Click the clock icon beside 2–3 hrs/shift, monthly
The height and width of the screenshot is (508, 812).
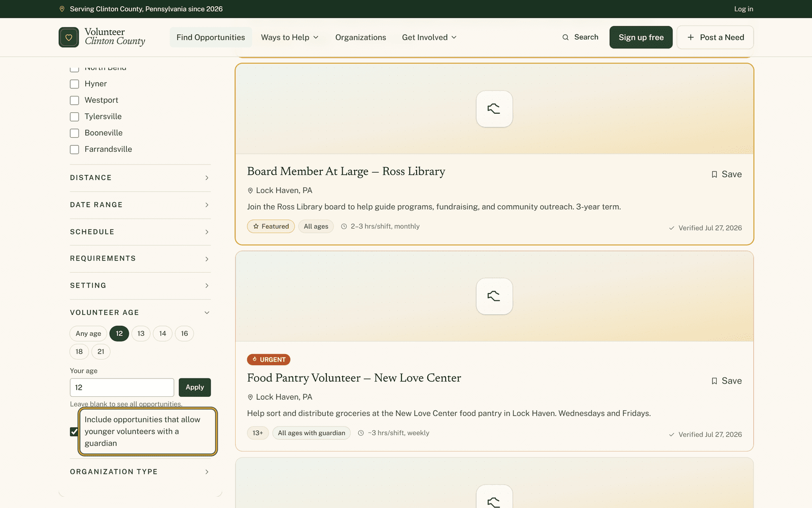344,227
